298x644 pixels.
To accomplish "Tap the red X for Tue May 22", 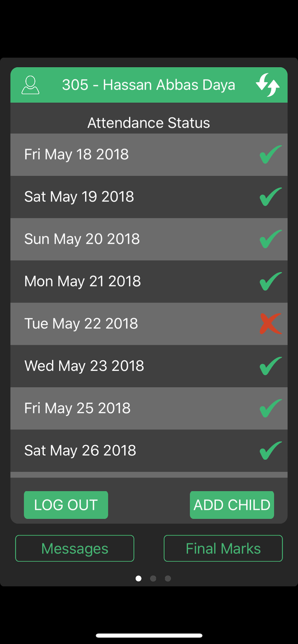I will coord(270,324).
